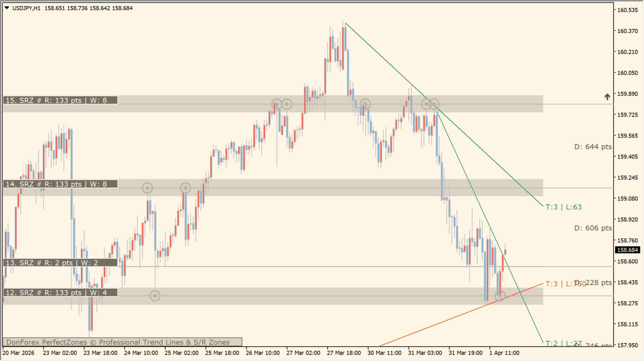Screen dimensions: 644x361
Task: Click the '13. SRZ # R: 2 pts | W: 2' label
Action: [x=60, y=263]
